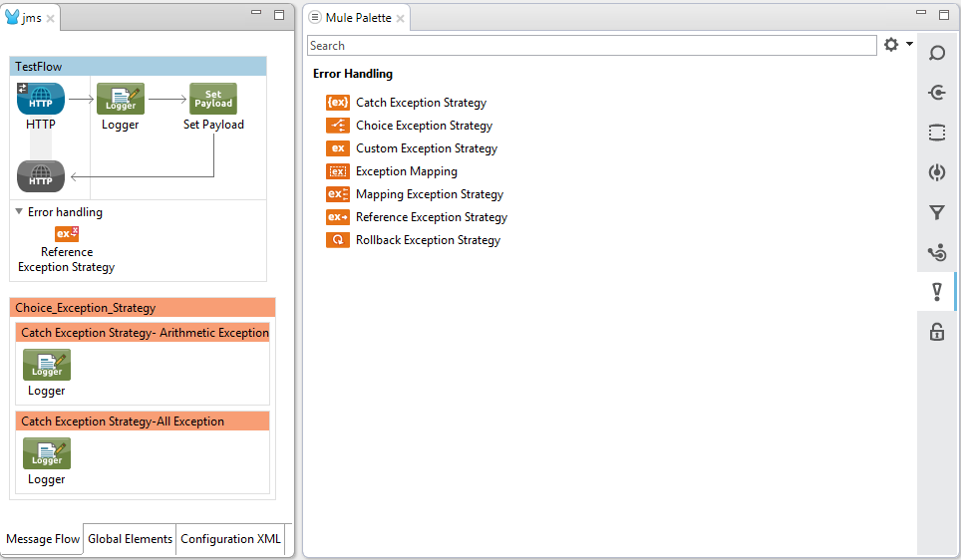Select the Logger under Arithmetic Exception strategy
The height and width of the screenshot is (560, 961).
pos(47,365)
